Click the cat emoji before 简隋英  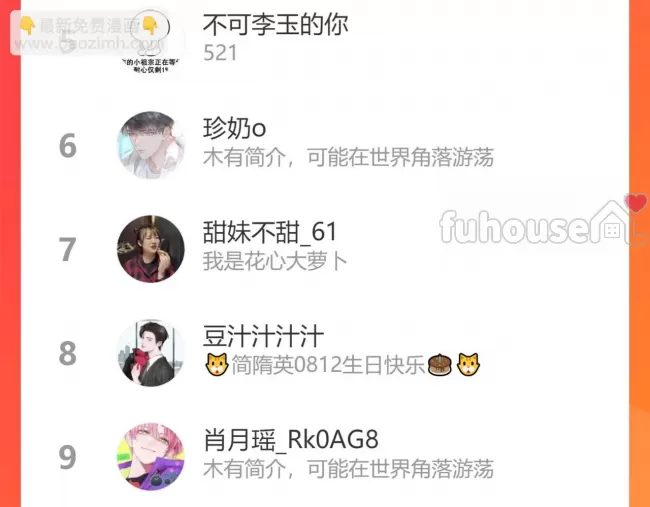[x=217, y=365]
